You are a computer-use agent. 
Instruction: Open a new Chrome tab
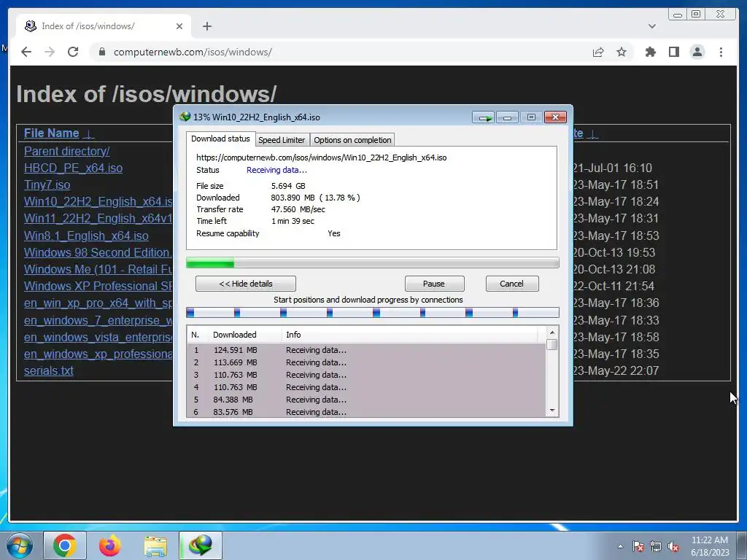[206, 26]
